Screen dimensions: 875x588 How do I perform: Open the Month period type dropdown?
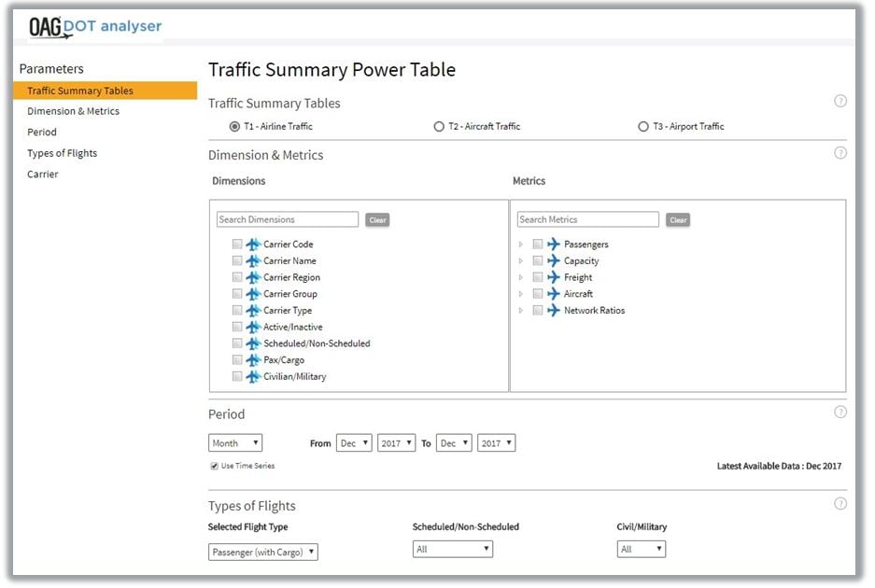[235, 443]
